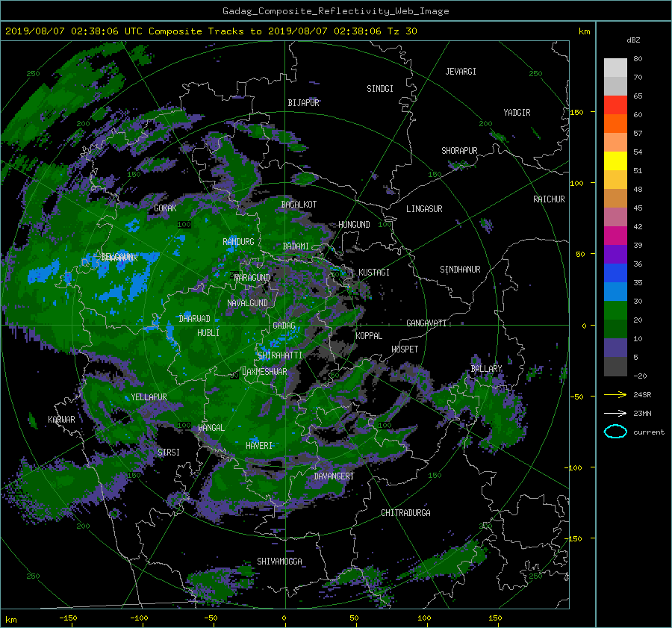
Task: Click the CHITRADURGA city label
Action: [405, 513]
